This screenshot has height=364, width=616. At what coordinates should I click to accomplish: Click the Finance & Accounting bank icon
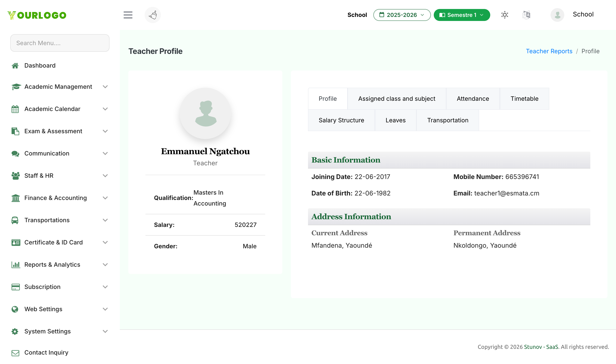(x=15, y=198)
